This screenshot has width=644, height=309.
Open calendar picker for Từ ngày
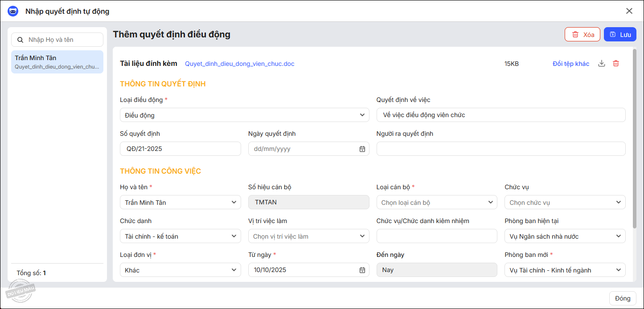(x=362, y=270)
